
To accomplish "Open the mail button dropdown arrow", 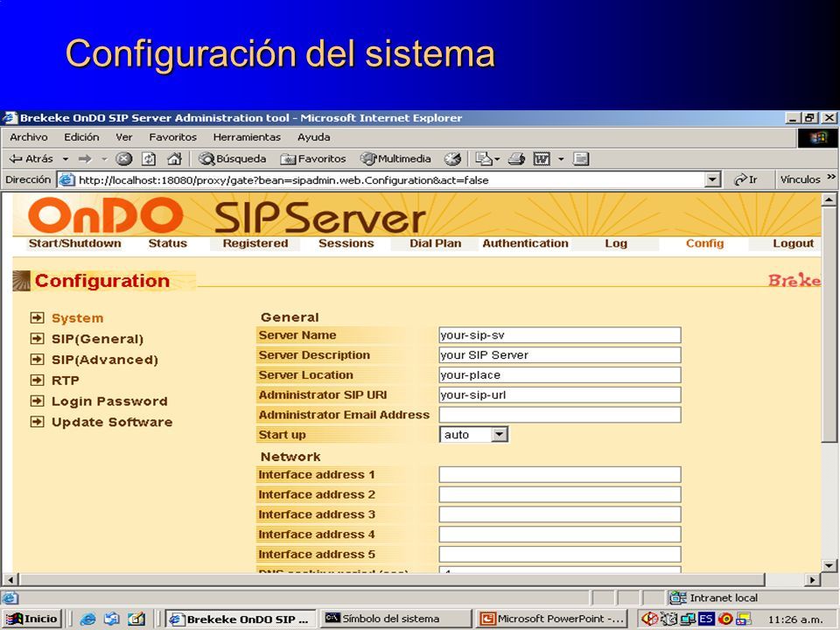I will click(x=497, y=159).
